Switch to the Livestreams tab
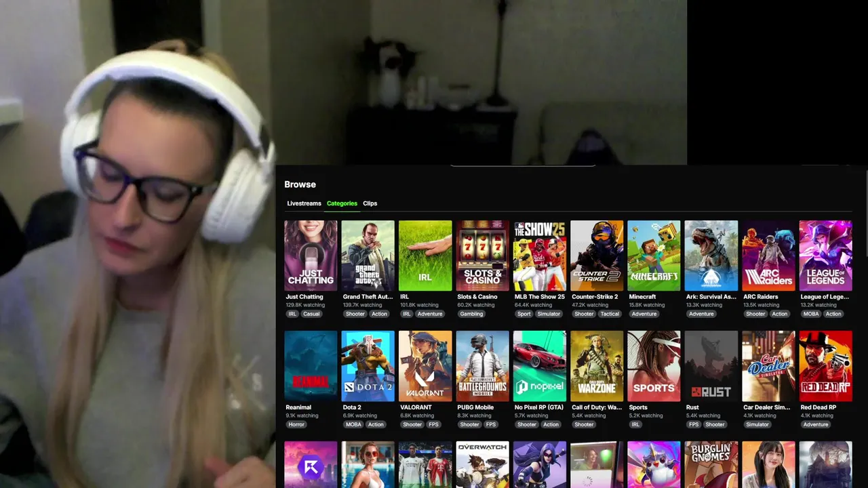Screen dimensions: 868x488 click(304, 203)
